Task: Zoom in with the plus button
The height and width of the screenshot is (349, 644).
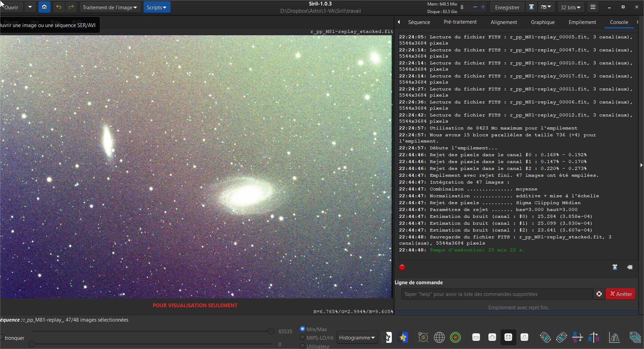Action: pos(492,337)
